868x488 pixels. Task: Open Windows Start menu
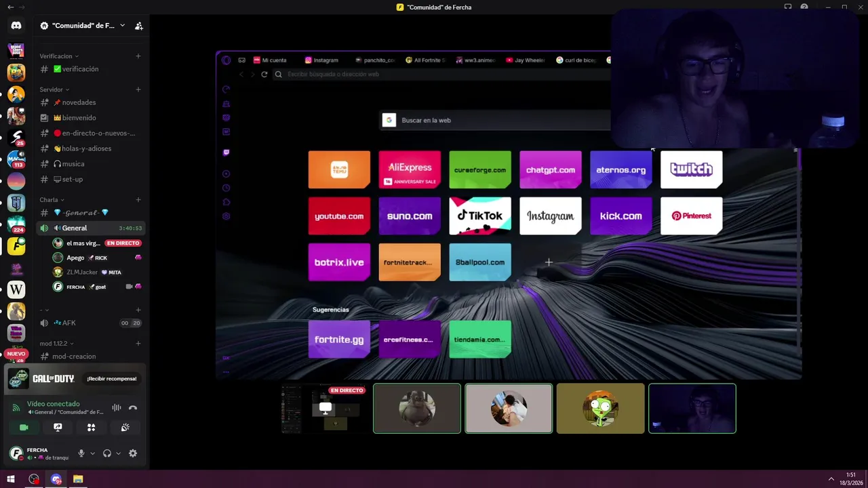coord(11,479)
